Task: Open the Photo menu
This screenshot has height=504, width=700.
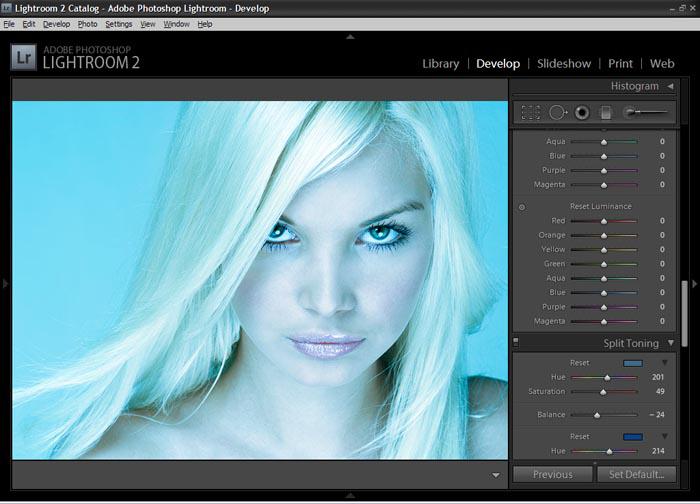Action: coord(88,24)
